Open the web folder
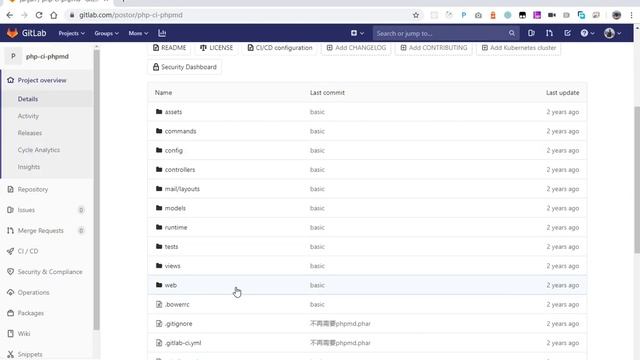Image resolution: width=640 pixels, height=360 pixels. pos(171,285)
